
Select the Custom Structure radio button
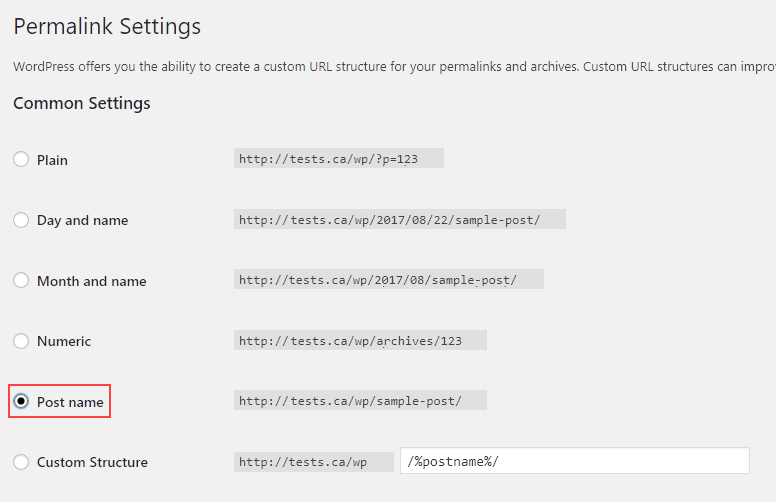tap(21, 462)
